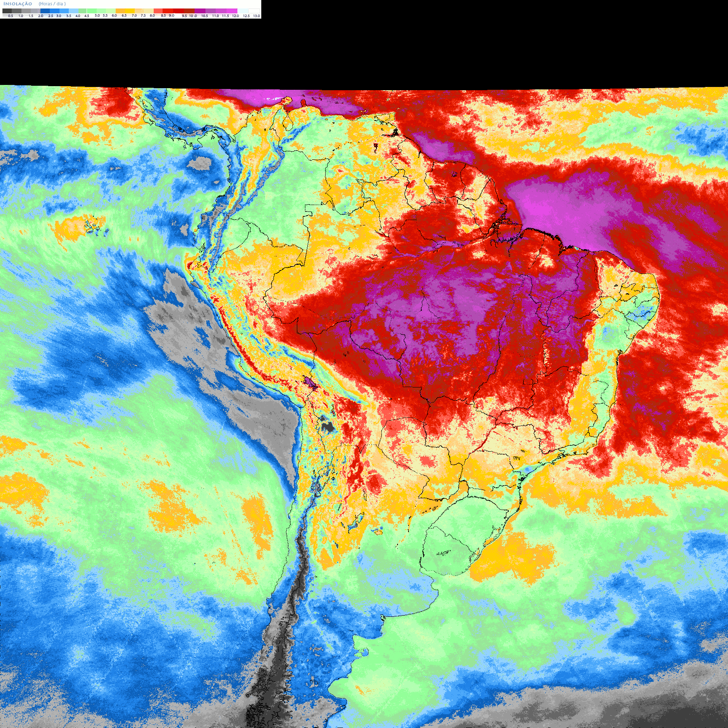Select the pale yellow swatch above 8.0
Viewport: 728px width, 728px height.
[148, 11]
